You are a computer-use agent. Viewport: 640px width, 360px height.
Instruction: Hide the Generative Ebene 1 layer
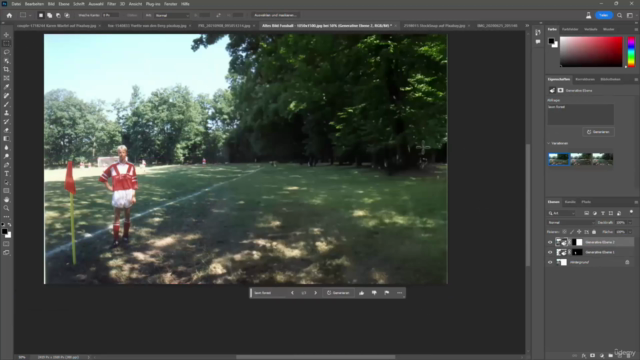pos(550,252)
